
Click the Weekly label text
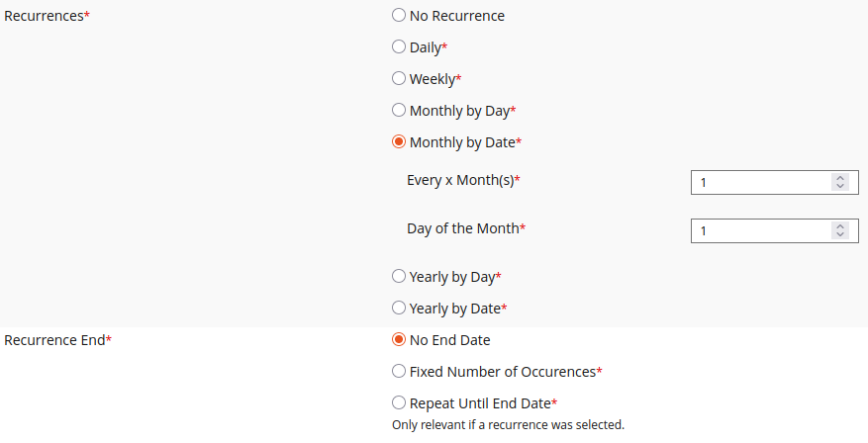tap(432, 79)
